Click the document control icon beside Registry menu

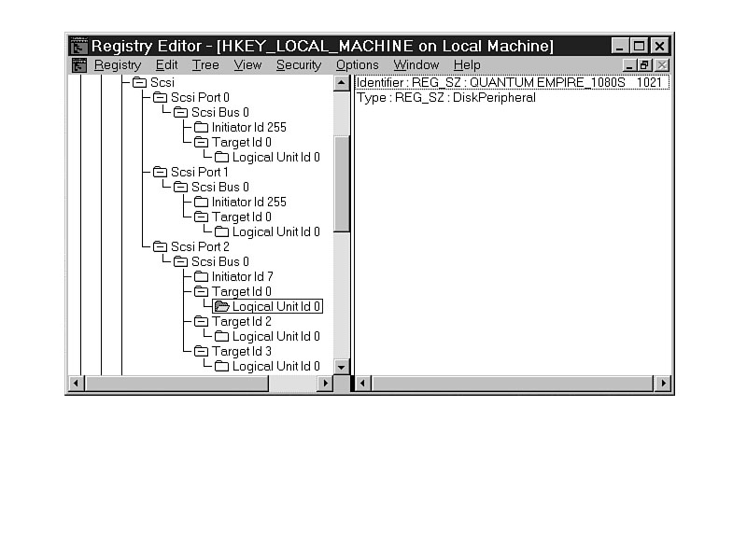78,64
